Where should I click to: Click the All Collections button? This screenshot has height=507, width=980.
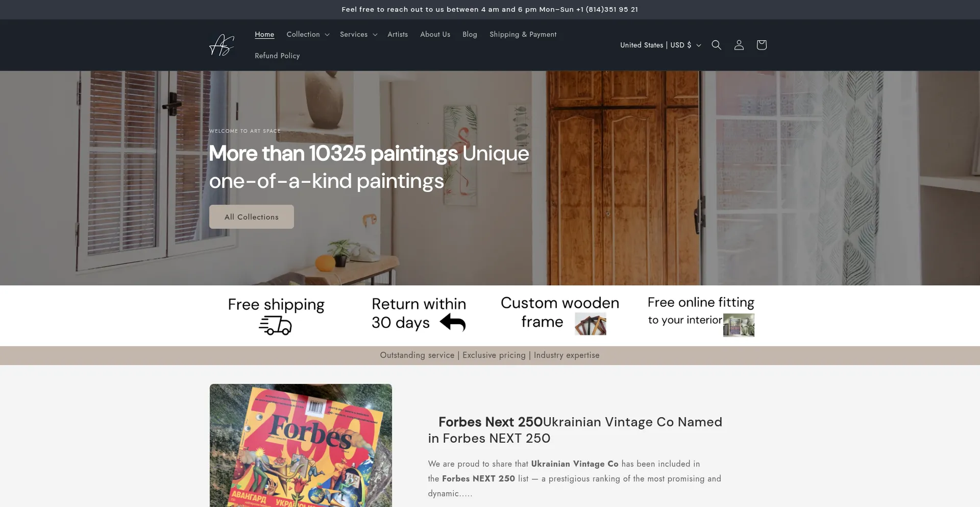252,217
